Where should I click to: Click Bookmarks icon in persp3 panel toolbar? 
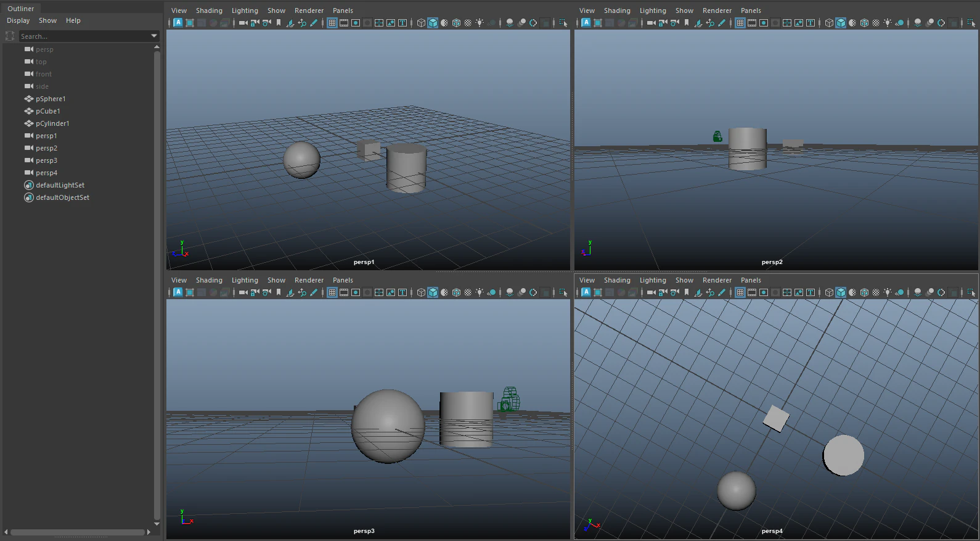[279, 292]
